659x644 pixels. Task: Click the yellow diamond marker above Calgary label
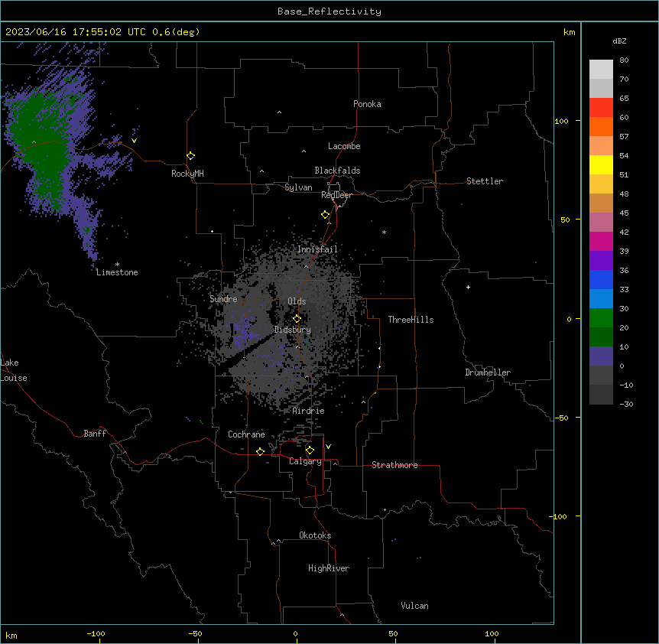click(x=310, y=450)
